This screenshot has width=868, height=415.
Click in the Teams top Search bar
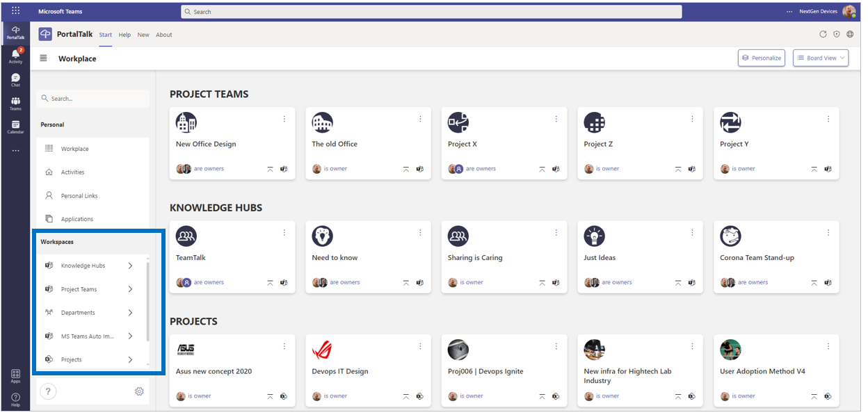(431, 12)
